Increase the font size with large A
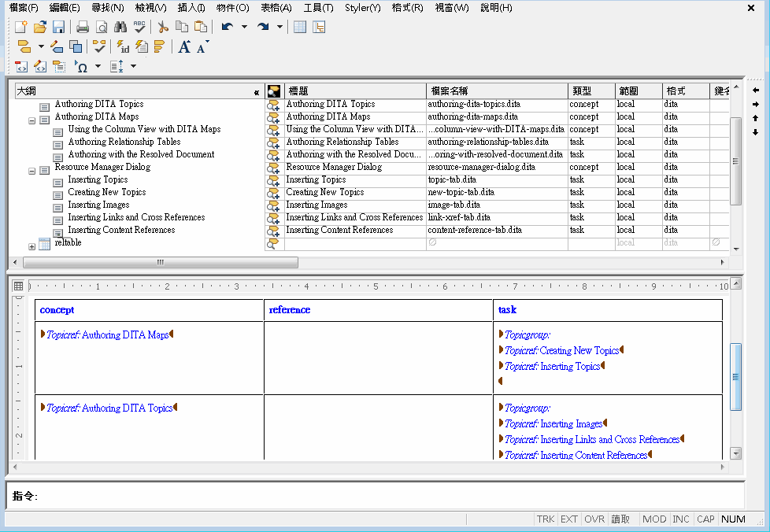This screenshot has height=532, width=770. coord(184,47)
